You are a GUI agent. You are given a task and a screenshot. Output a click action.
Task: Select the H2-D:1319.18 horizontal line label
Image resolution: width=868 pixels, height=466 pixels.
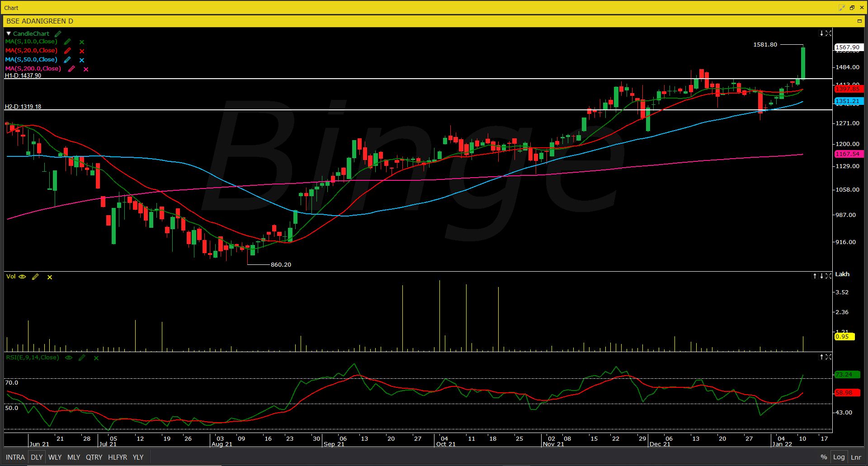pos(23,107)
